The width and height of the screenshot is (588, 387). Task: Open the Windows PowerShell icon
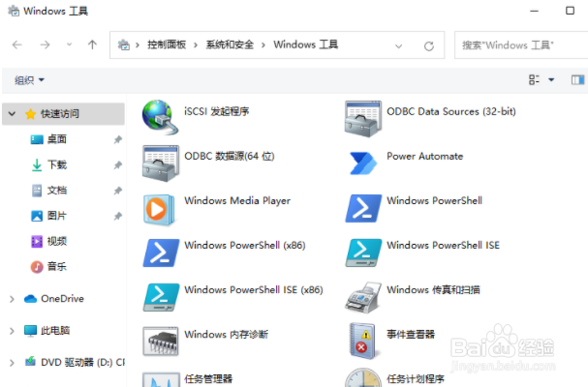click(x=363, y=208)
